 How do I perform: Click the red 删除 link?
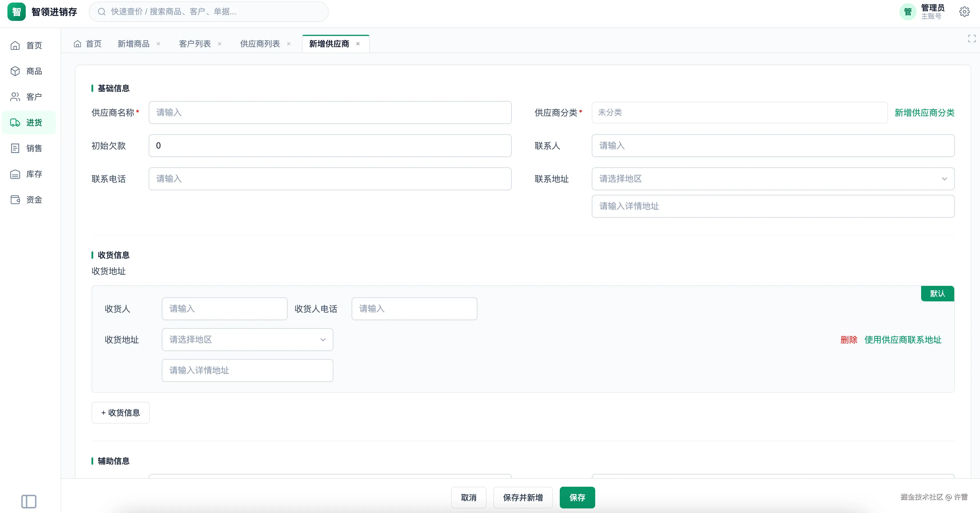849,340
